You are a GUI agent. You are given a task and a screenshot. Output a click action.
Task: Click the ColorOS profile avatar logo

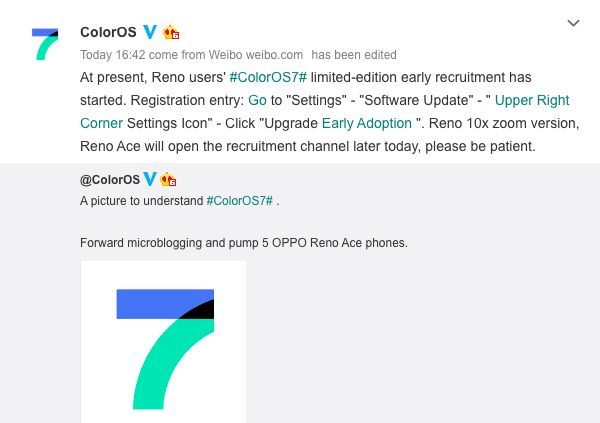[x=45, y=46]
